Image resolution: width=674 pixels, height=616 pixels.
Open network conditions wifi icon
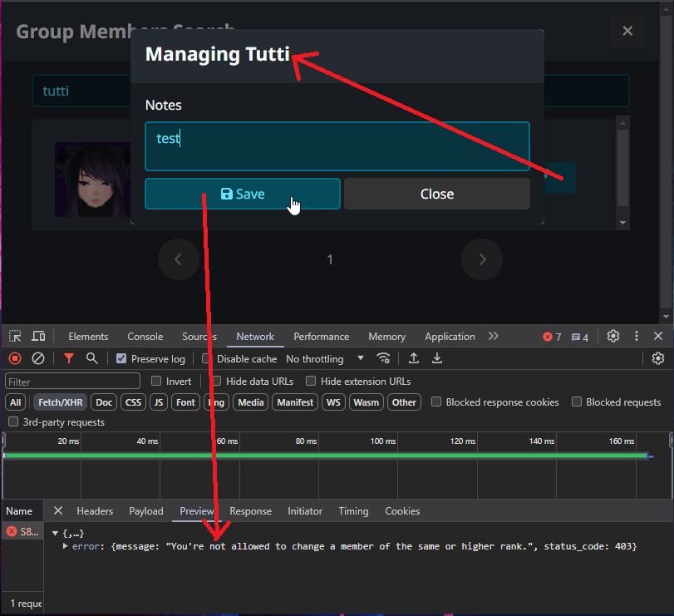click(x=383, y=358)
